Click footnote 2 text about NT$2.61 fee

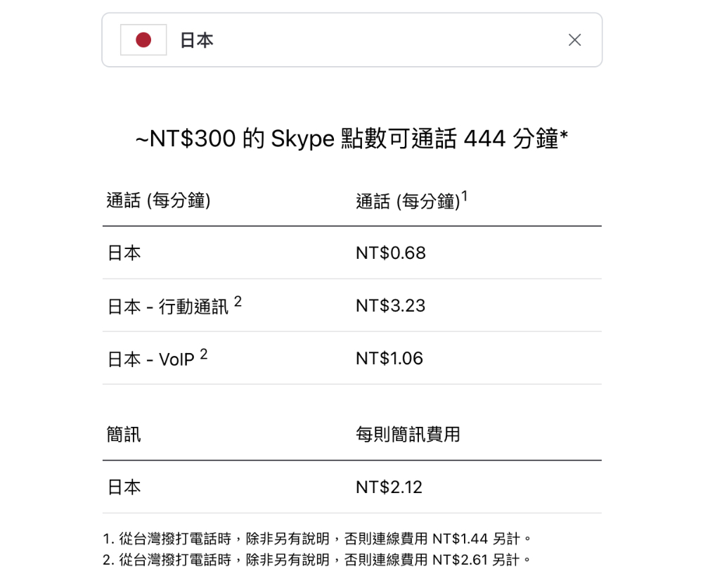(x=317, y=560)
